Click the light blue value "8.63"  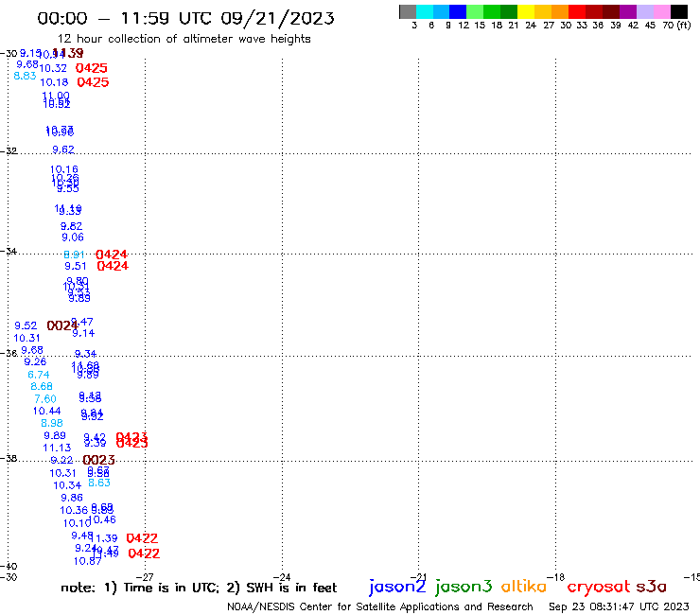tap(99, 483)
